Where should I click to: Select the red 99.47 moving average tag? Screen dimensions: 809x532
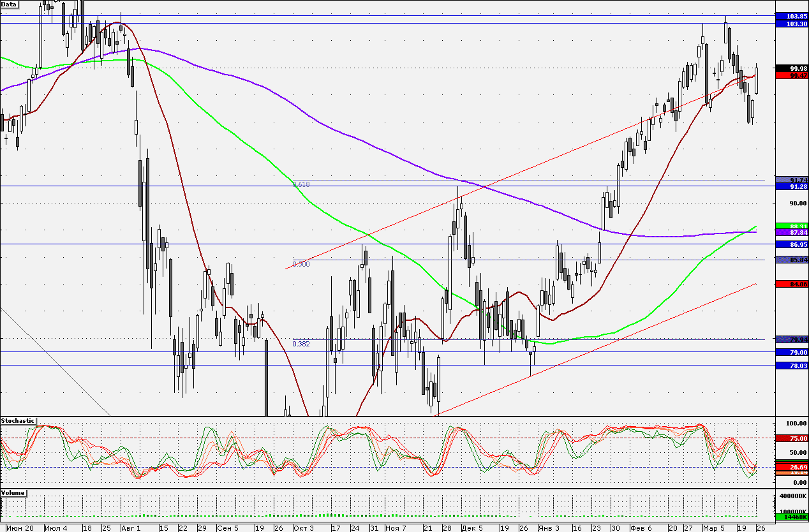point(791,75)
